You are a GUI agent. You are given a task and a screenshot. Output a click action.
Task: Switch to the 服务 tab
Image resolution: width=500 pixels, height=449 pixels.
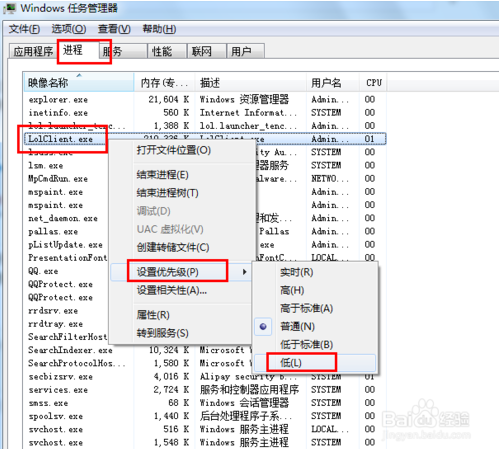[124, 52]
